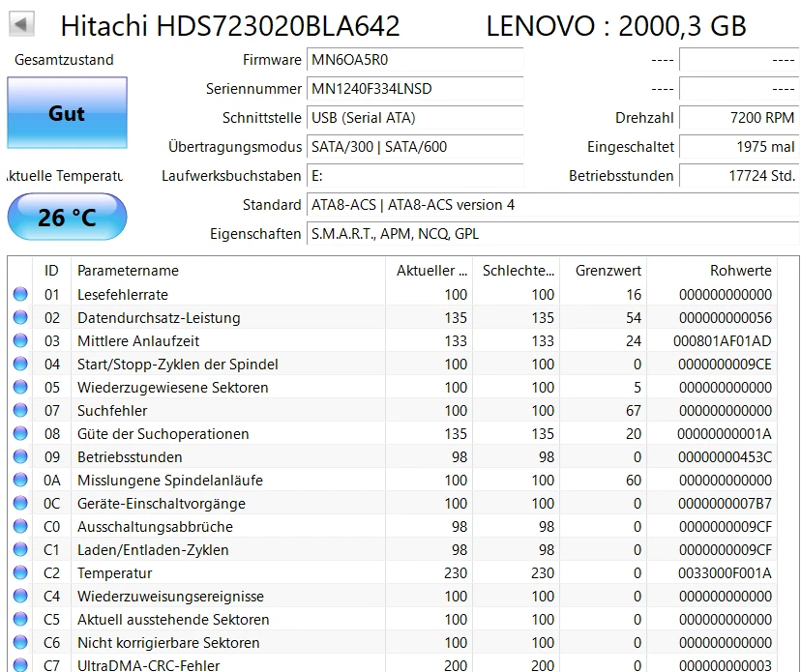Screen dimensions: 801x672
Task: Select the status orb for Temperatur
Action: coord(22,572)
